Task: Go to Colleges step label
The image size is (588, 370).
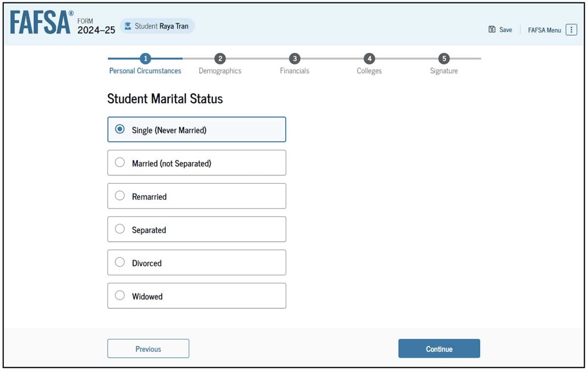Action: [x=369, y=71]
